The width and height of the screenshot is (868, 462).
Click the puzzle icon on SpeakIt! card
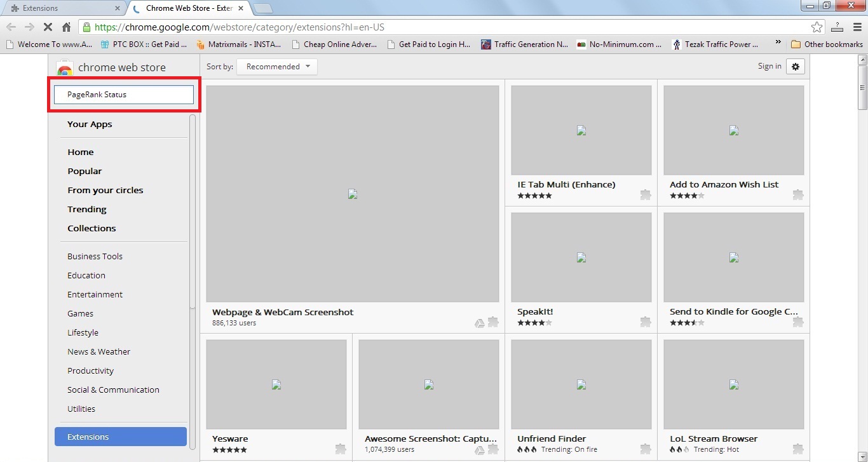point(646,322)
